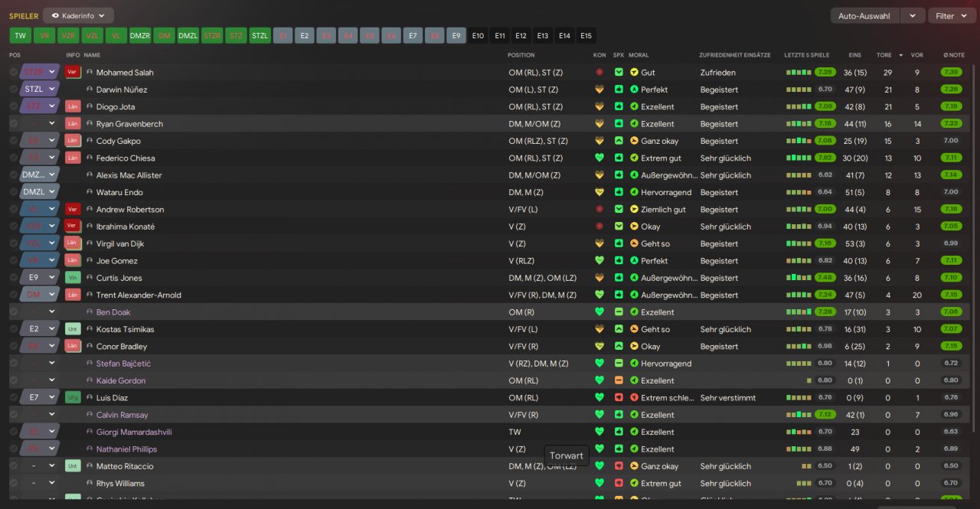Click green heart condition icon for Federico Chiesa
The height and width of the screenshot is (509, 980).
click(599, 158)
